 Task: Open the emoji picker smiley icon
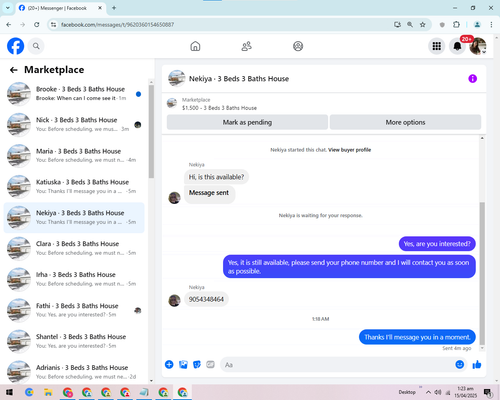coord(460,365)
